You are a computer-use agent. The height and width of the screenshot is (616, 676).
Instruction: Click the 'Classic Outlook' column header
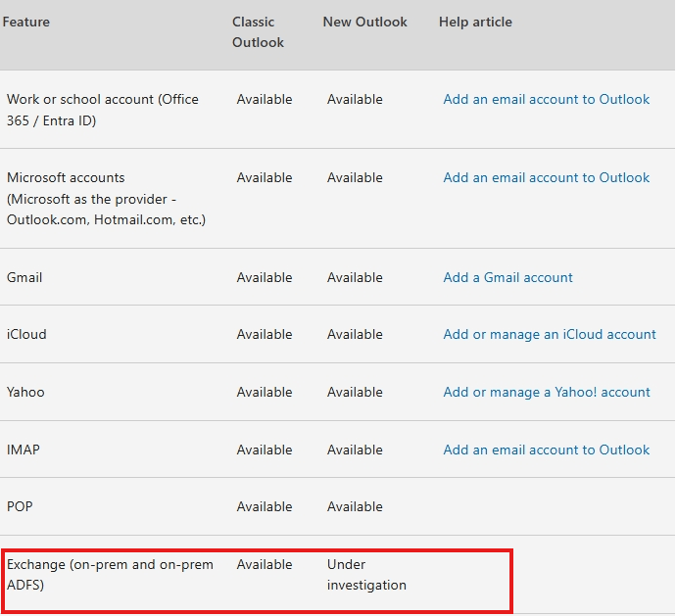(258, 32)
